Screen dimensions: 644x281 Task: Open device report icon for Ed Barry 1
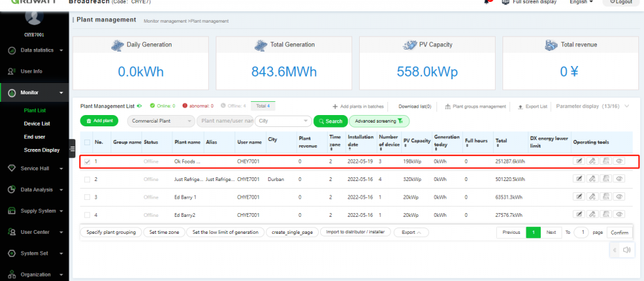605,197
